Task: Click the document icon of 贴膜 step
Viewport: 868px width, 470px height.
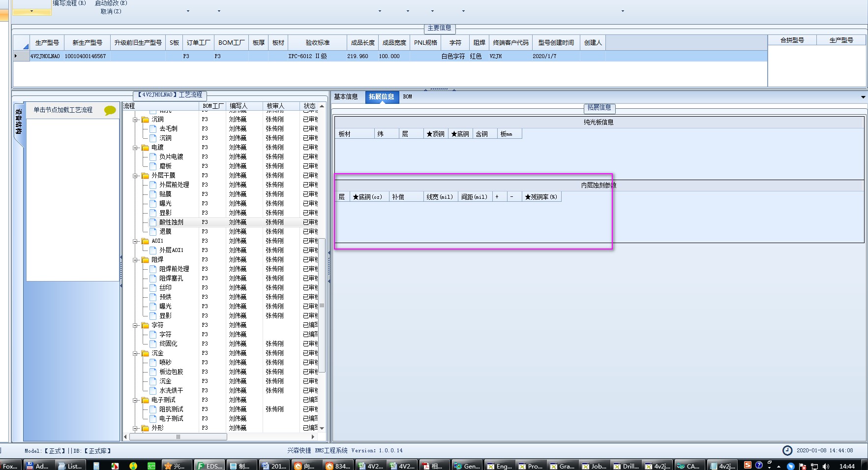Action: (153, 194)
